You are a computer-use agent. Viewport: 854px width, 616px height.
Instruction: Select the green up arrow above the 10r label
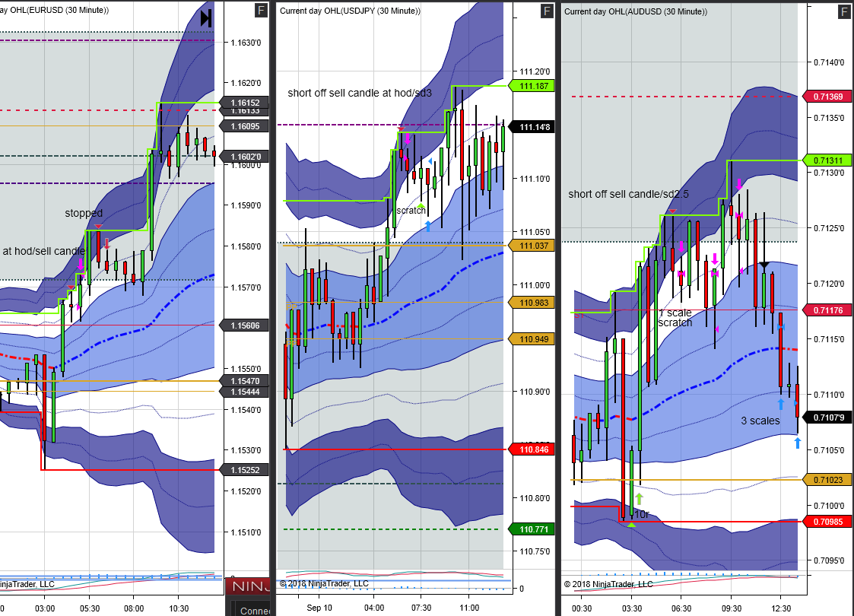click(639, 498)
